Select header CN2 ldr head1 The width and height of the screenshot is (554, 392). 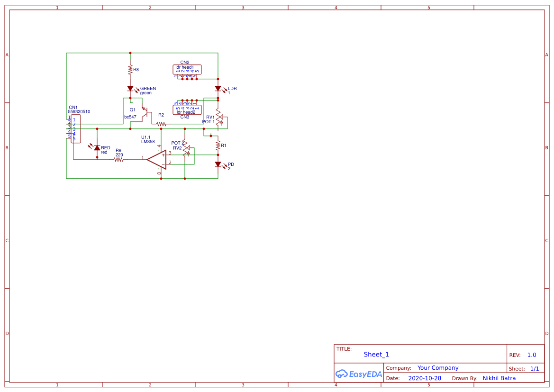point(186,70)
